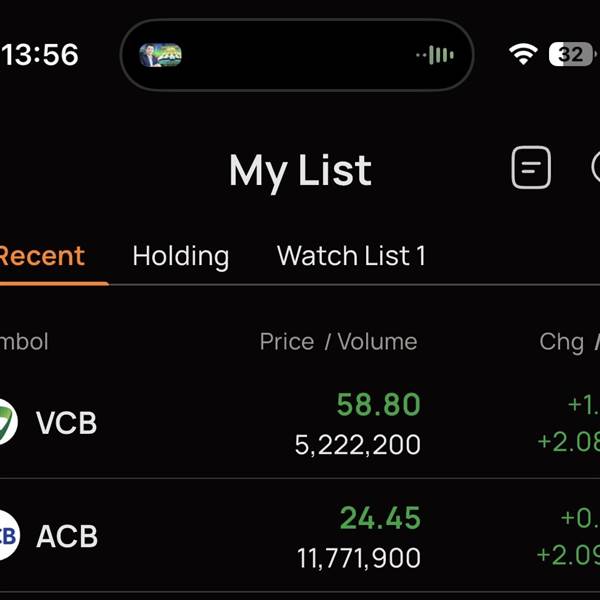
Task: Switch to the Recent tab
Action: click(x=42, y=256)
